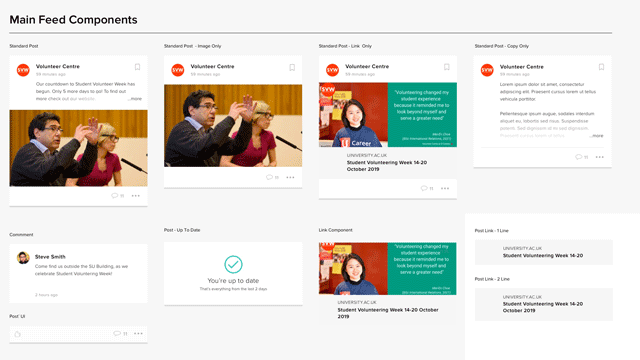Click the 'Link Component' label
This screenshot has width=640, height=360.
click(x=336, y=230)
